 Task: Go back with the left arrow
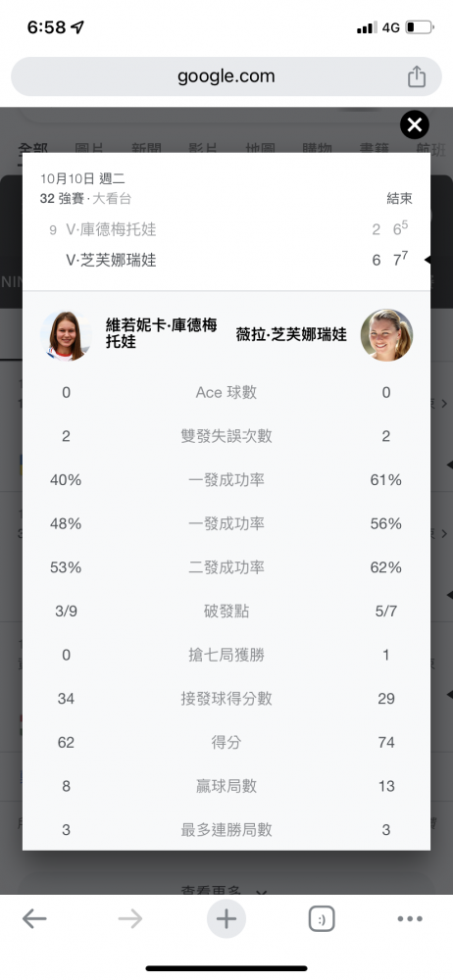coord(34,919)
